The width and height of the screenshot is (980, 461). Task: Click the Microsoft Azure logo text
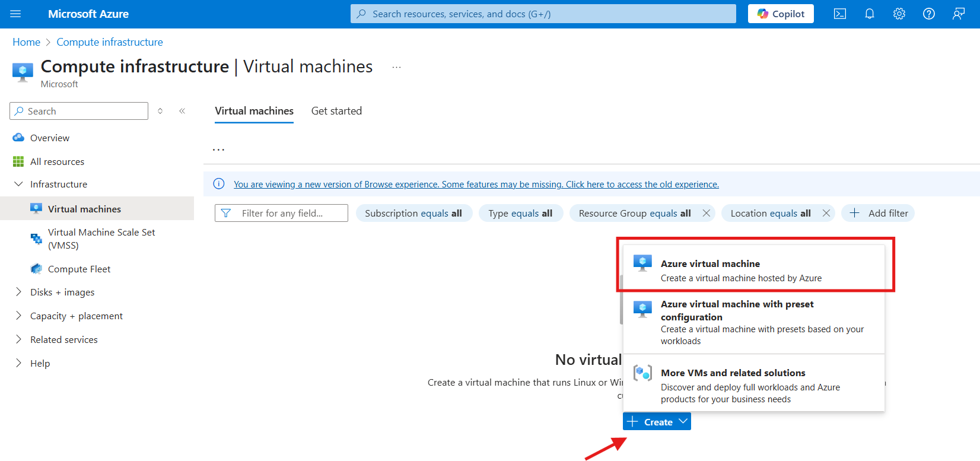click(88, 14)
